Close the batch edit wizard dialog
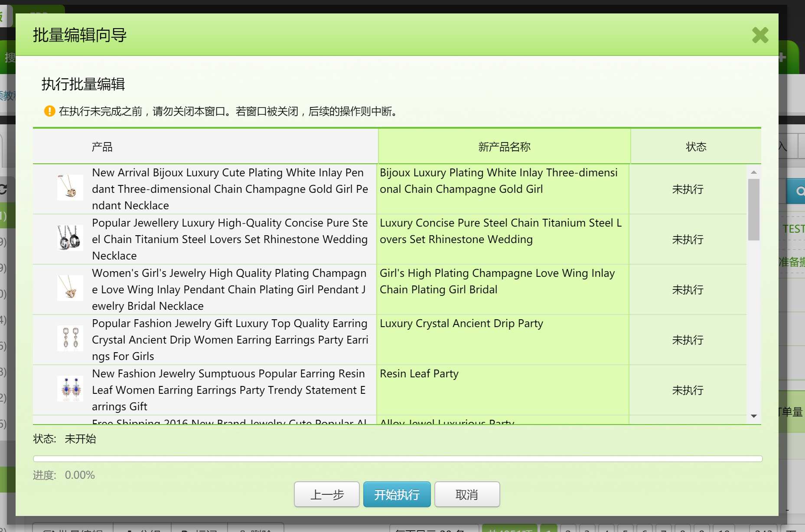This screenshot has width=805, height=532. (760, 35)
